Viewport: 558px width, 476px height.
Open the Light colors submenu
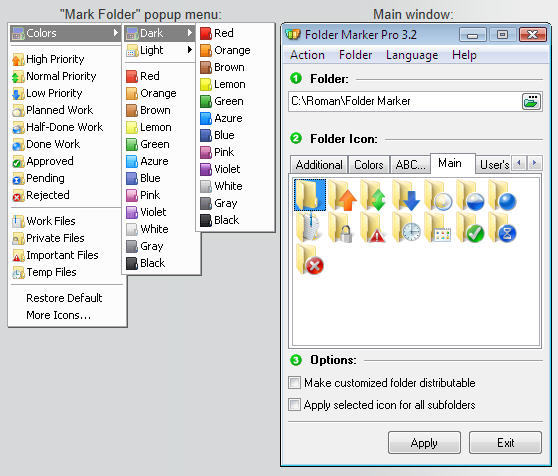(159, 50)
